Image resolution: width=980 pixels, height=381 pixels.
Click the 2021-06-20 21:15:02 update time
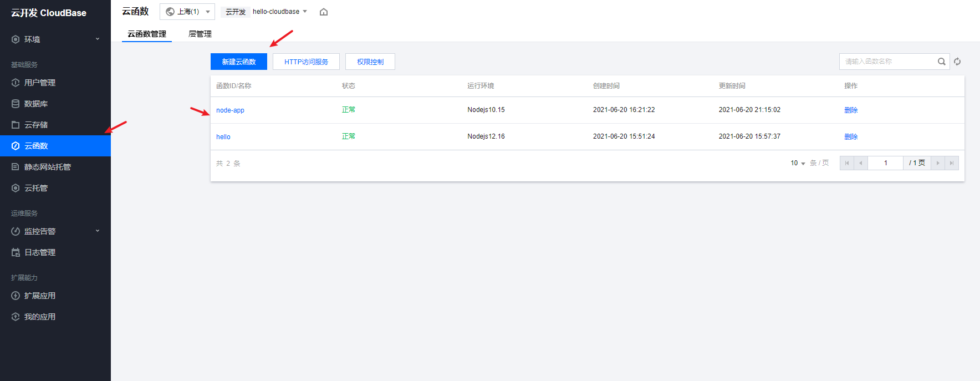(749, 110)
